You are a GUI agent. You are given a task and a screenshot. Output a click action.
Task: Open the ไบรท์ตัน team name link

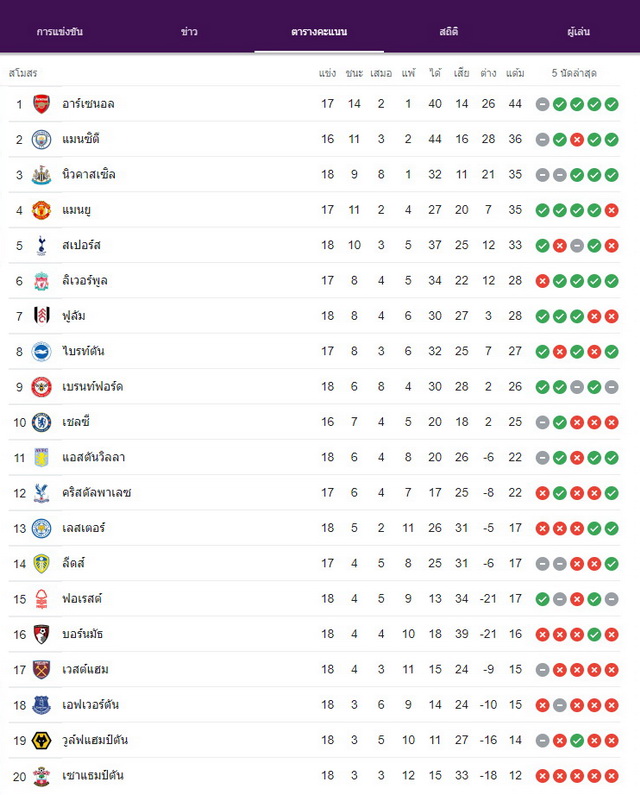[x=83, y=351]
